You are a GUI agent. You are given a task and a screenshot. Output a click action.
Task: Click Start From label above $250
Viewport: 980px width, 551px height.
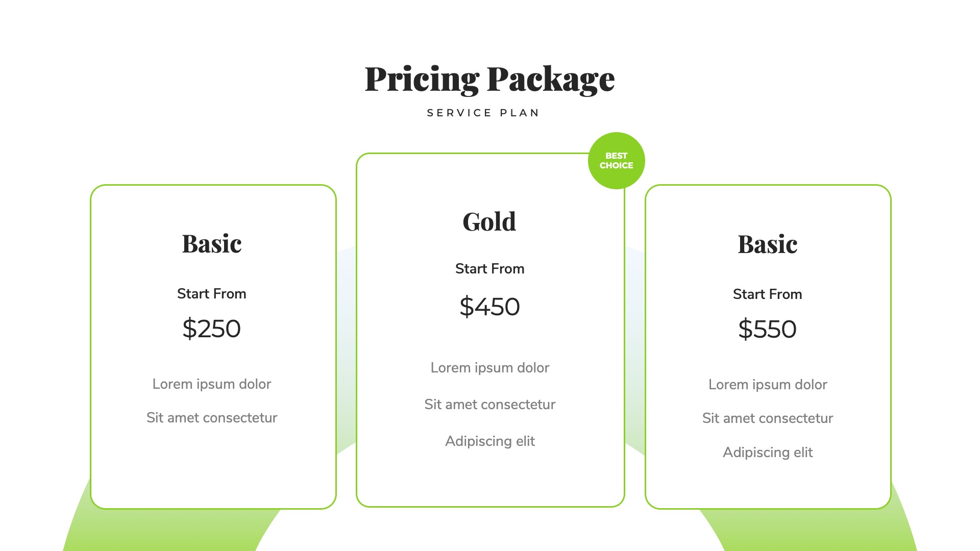(211, 294)
